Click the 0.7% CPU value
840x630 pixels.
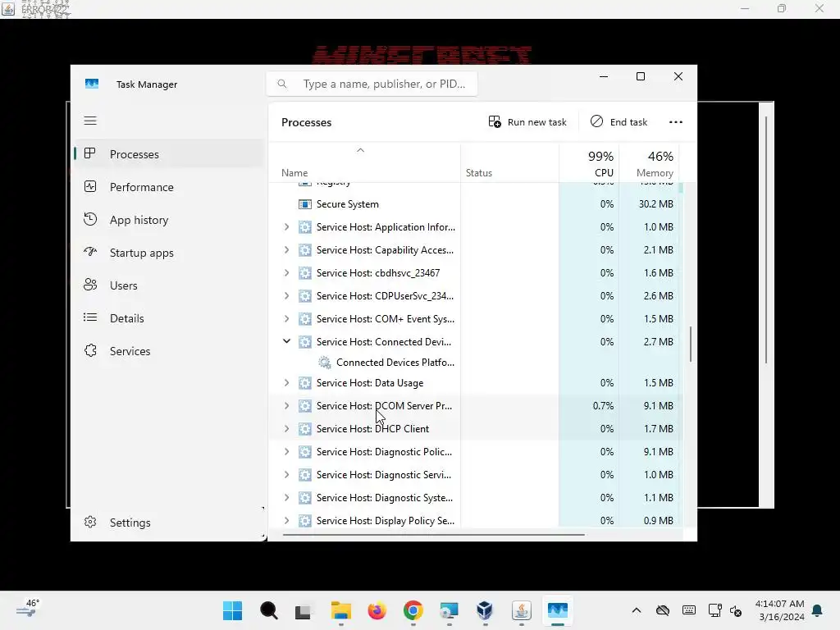point(603,406)
